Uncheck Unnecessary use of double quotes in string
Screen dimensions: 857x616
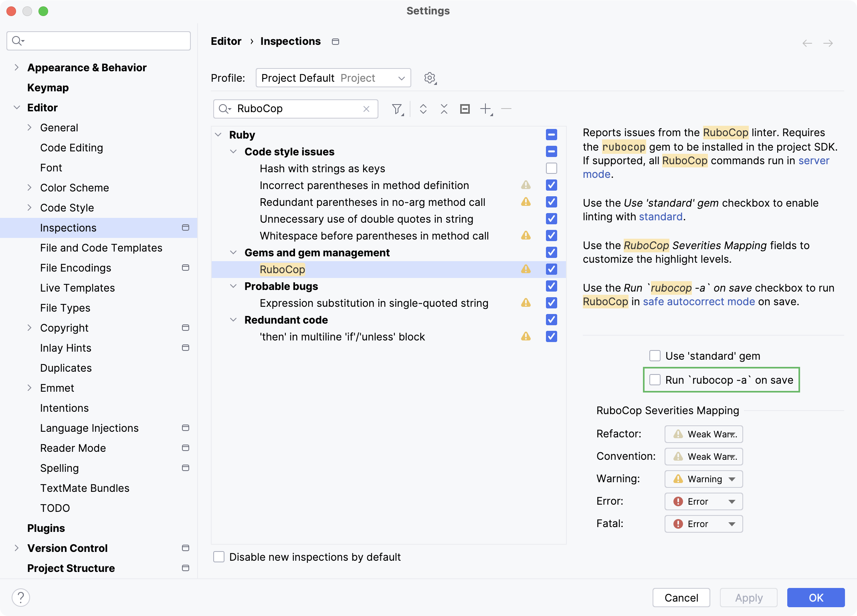click(x=551, y=219)
